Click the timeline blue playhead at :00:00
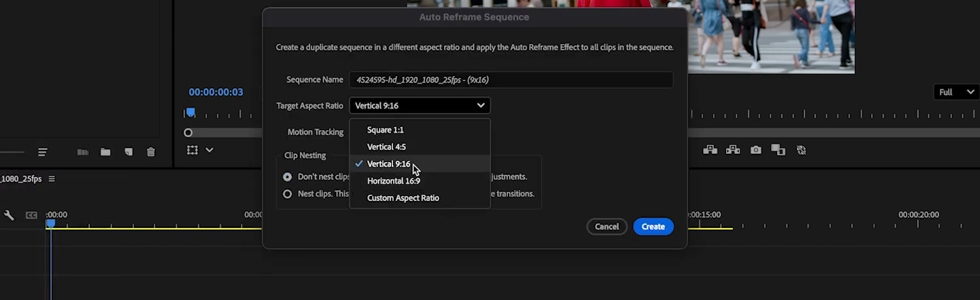This screenshot has height=300, width=980. click(50, 223)
